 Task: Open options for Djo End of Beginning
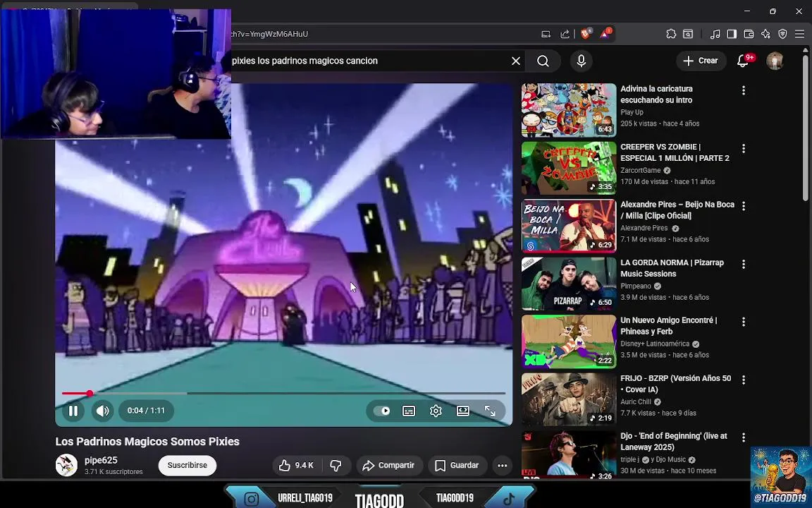click(x=744, y=437)
